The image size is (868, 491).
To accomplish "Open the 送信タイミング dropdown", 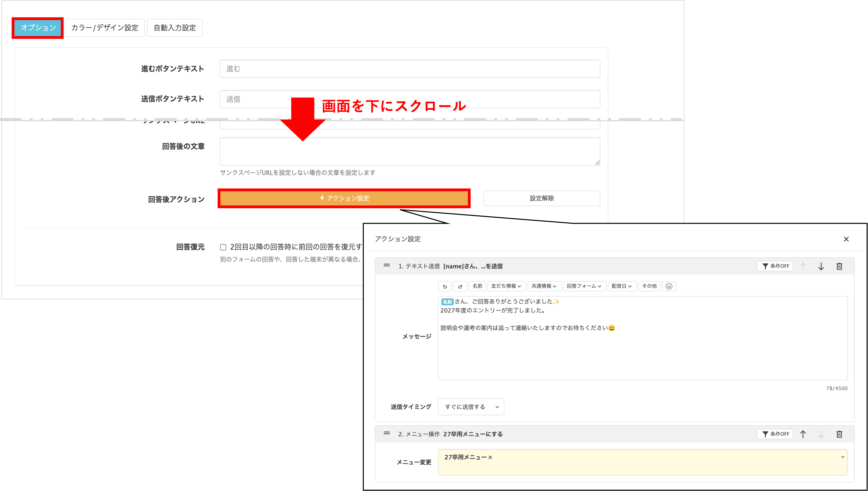I will pyautogui.click(x=470, y=407).
